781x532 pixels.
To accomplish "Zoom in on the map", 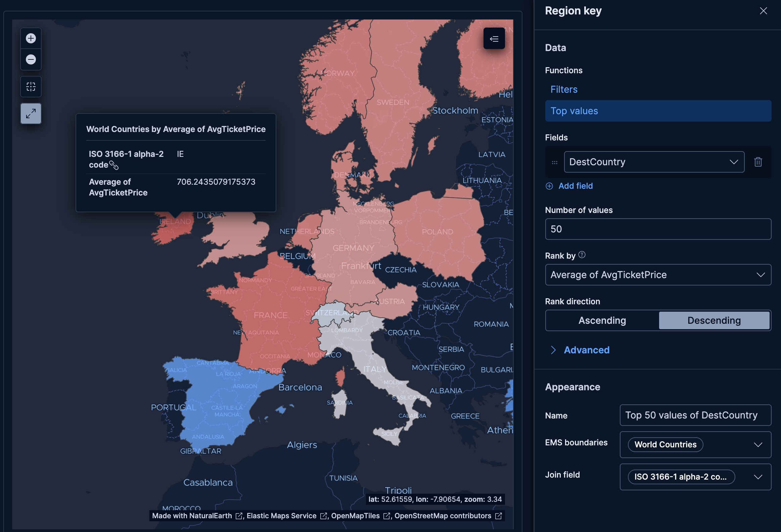I will (31, 38).
